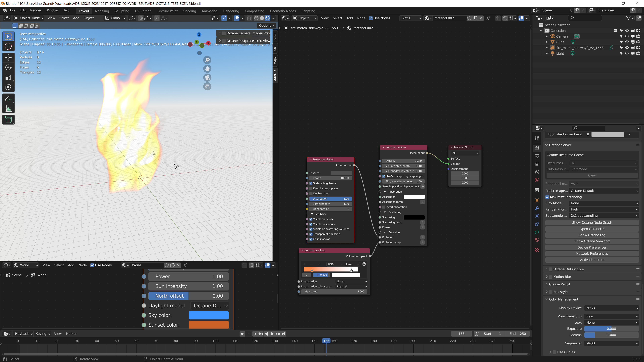Activate the Add Cube tool
This screenshot has width=644, height=362.
(8, 120)
